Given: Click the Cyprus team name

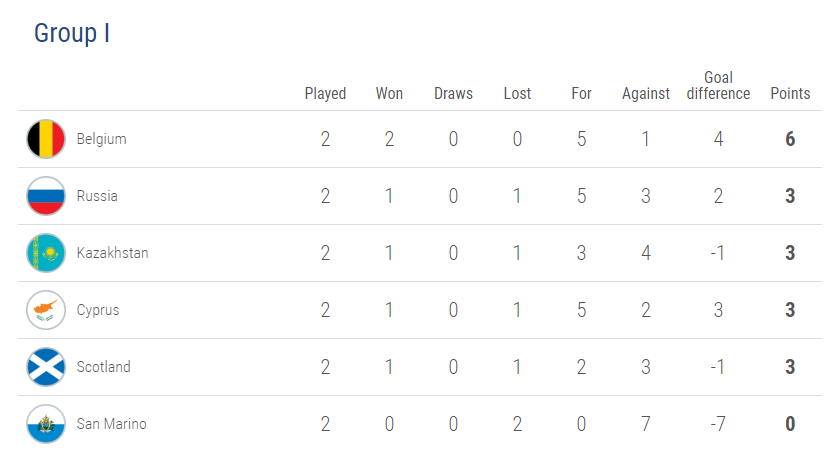Looking at the screenshot, I should 98,310.
